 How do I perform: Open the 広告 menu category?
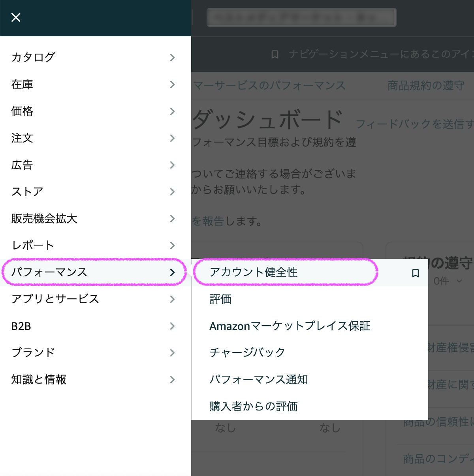tap(22, 165)
